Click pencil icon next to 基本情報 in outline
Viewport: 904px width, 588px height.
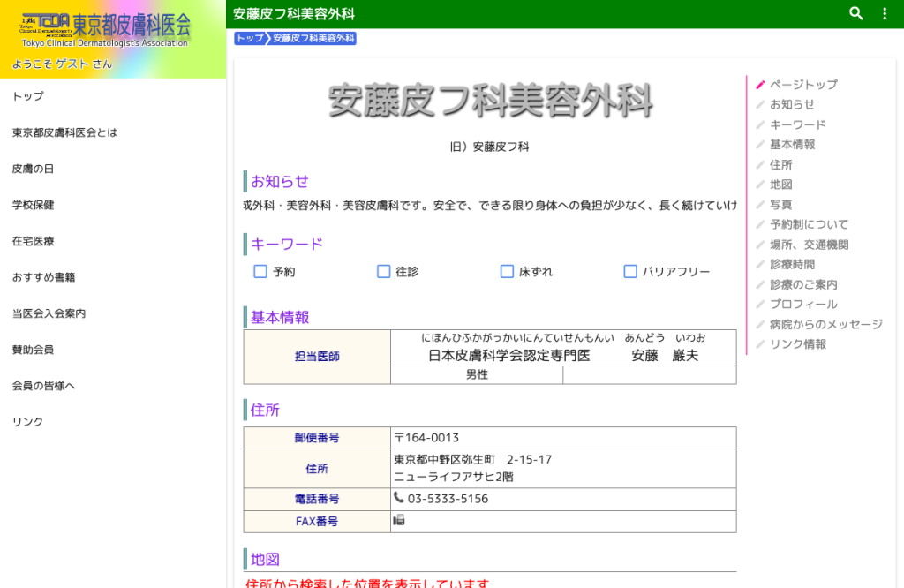[x=760, y=145]
